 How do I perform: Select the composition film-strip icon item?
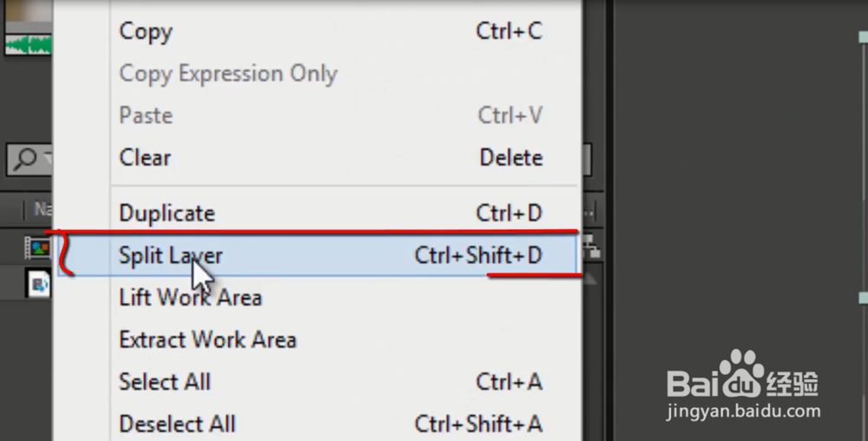coord(37,248)
